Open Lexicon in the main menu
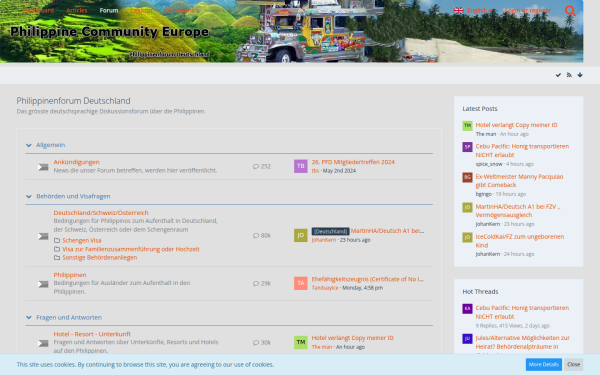Viewport: 600px width, 375px height. 142,10
